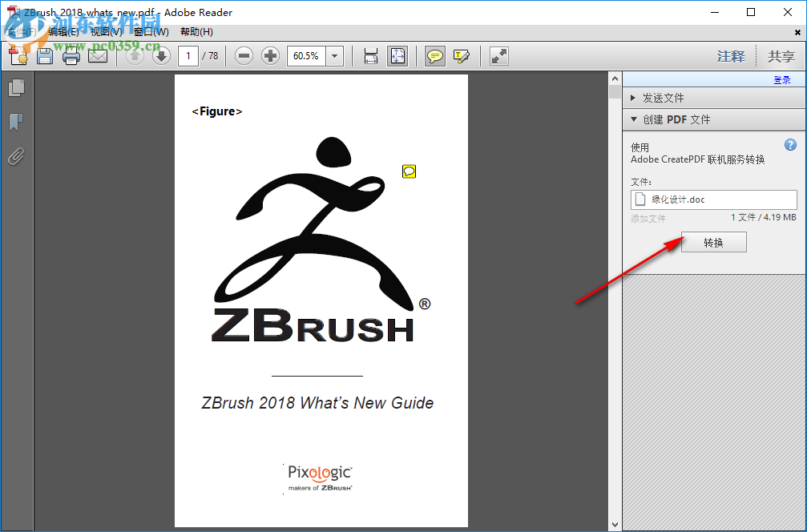Fit page to window width icon
The height and width of the screenshot is (532, 807).
(370, 55)
